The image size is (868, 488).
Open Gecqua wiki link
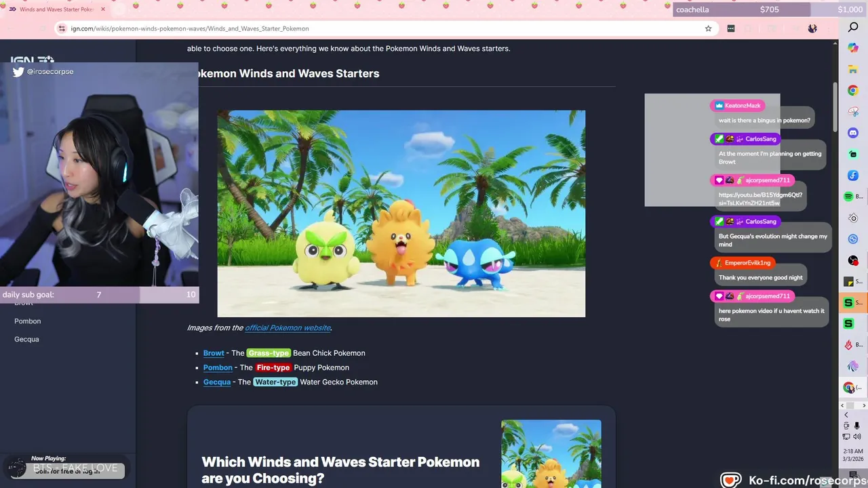[217, 382]
